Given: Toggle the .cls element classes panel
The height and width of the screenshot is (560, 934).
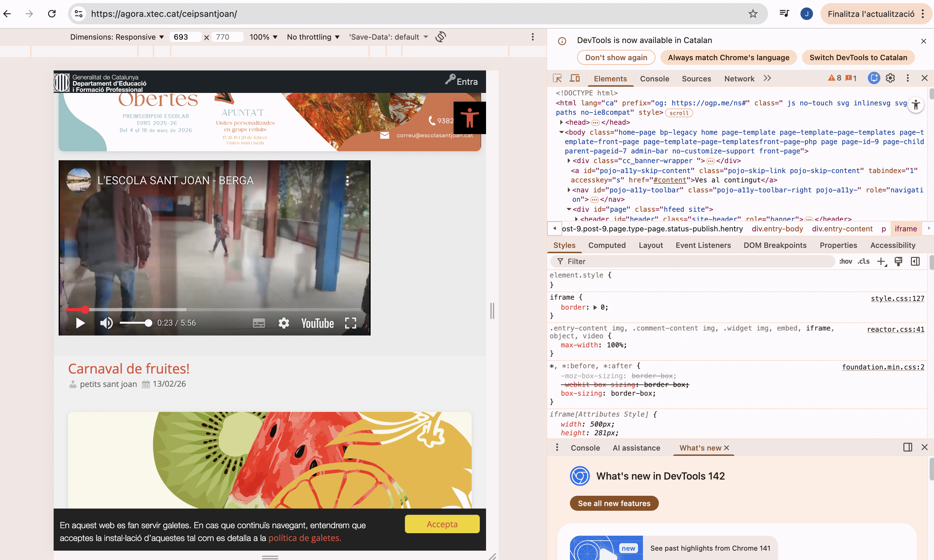Looking at the screenshot, I should (863, 262).
